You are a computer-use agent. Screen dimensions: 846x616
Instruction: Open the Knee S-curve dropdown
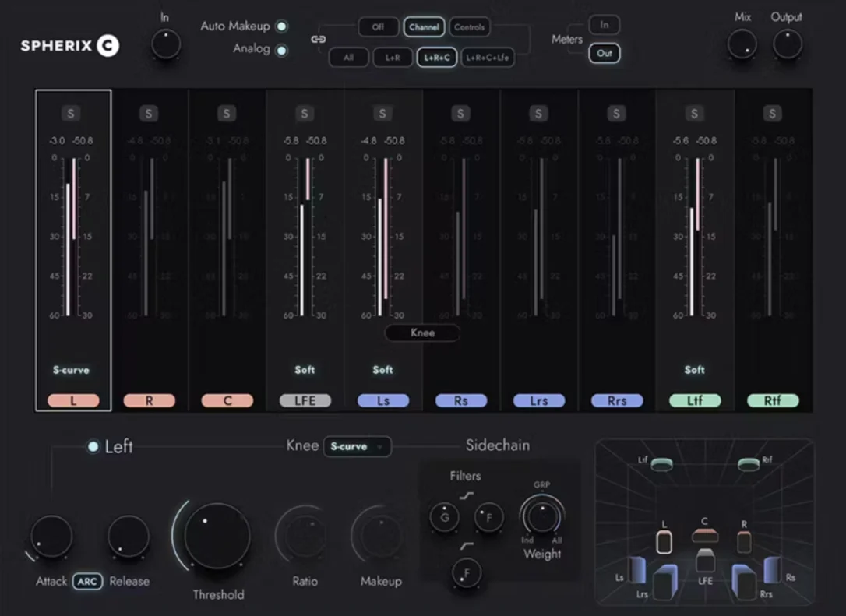click(x=358, y=447)
